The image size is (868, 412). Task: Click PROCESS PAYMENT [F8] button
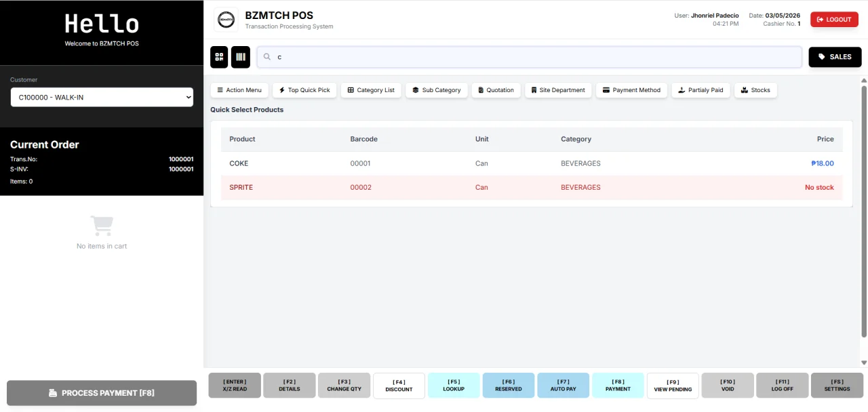pos(102,393)
